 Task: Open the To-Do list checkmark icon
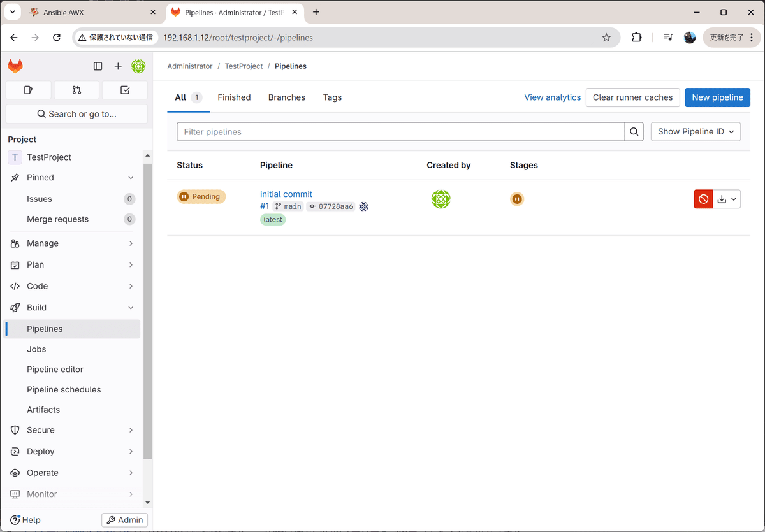tap(125, 90)
